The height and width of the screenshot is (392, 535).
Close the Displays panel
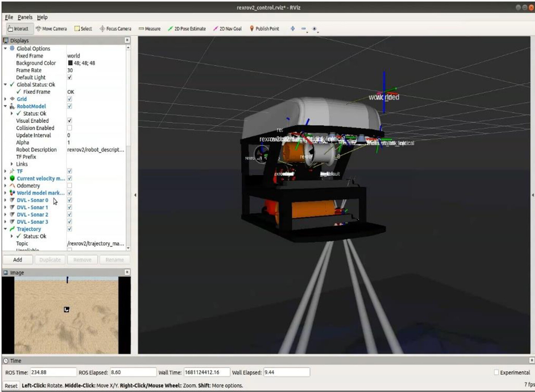[x=127, y=40]
